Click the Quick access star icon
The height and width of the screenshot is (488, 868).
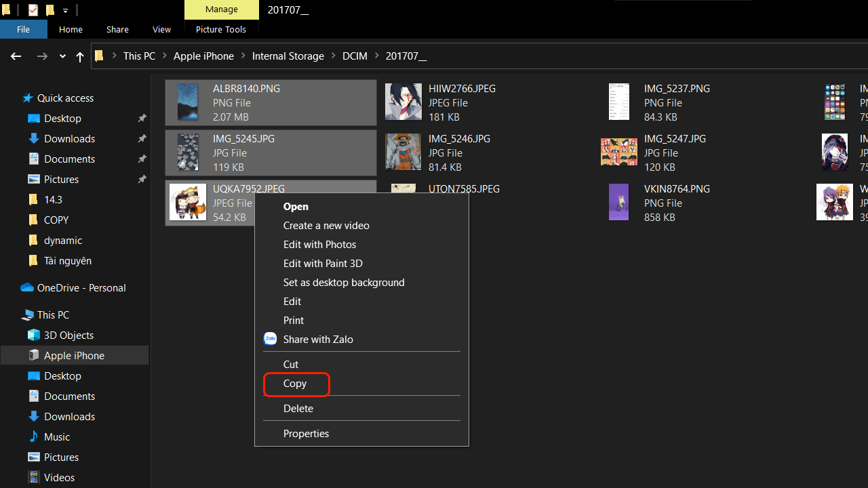[x=28, y=98]
